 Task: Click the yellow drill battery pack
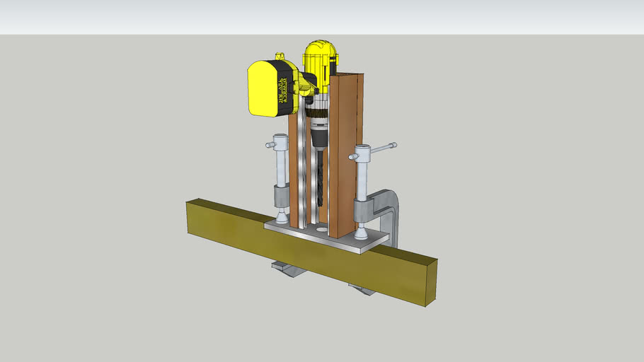point(263,88)
